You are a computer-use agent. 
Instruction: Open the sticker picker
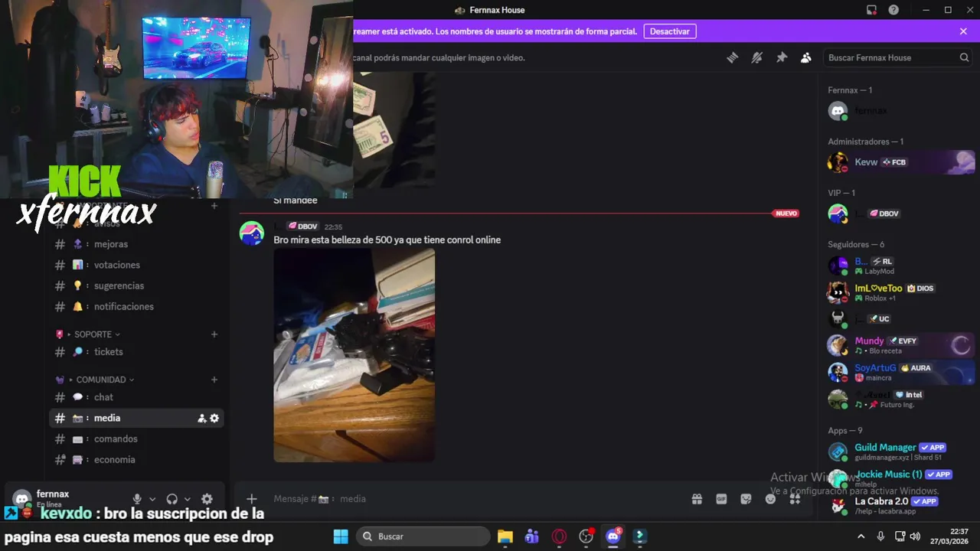pos(746,499)
